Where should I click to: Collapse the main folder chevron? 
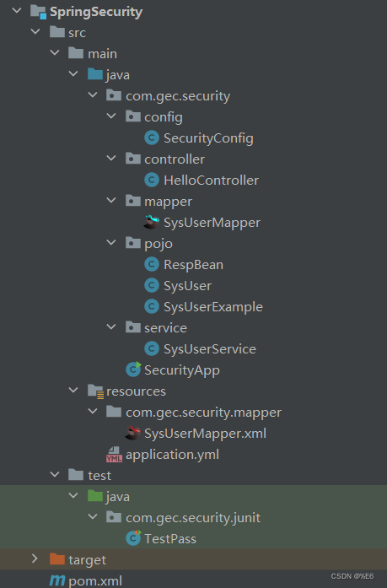coord(55,52)
